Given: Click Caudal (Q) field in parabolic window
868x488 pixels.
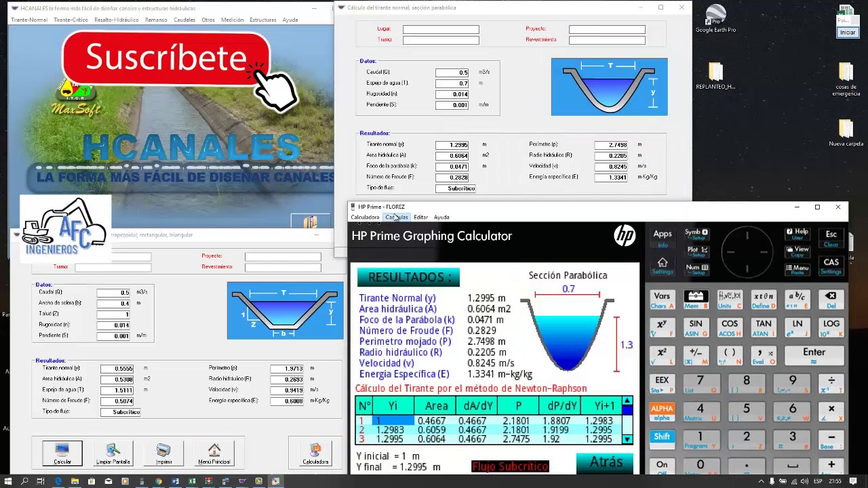Looking at the screenshot, I should [x=452, y=72].
